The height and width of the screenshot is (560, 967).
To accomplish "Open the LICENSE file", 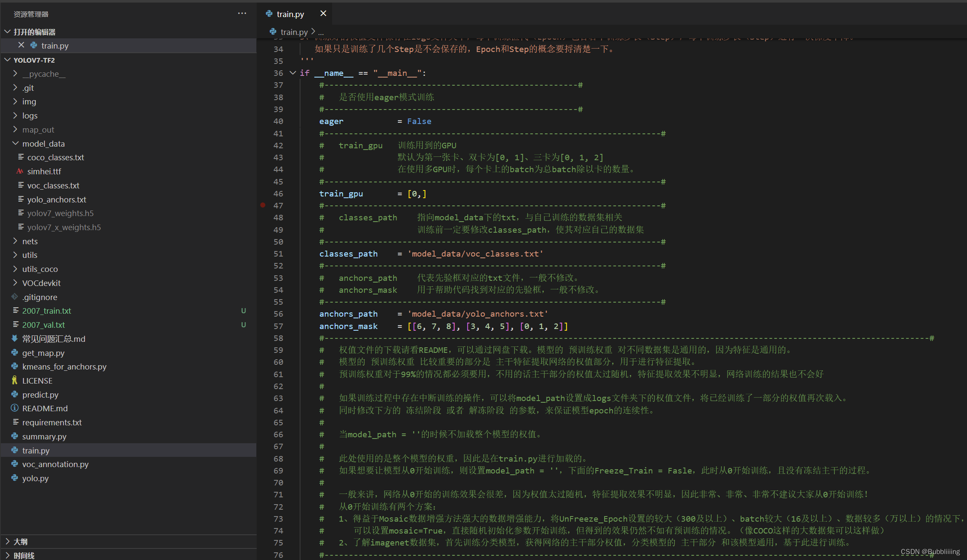I will tap(37, 381).
